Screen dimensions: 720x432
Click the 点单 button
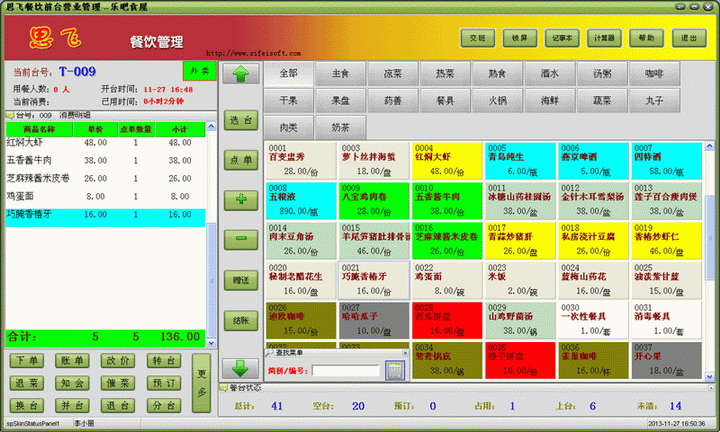(x=241, y=160)
